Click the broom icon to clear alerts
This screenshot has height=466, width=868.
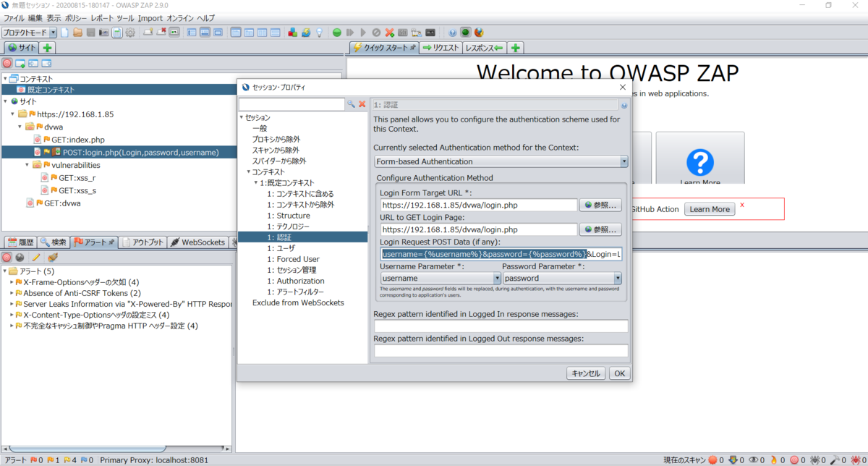[52, 257]
